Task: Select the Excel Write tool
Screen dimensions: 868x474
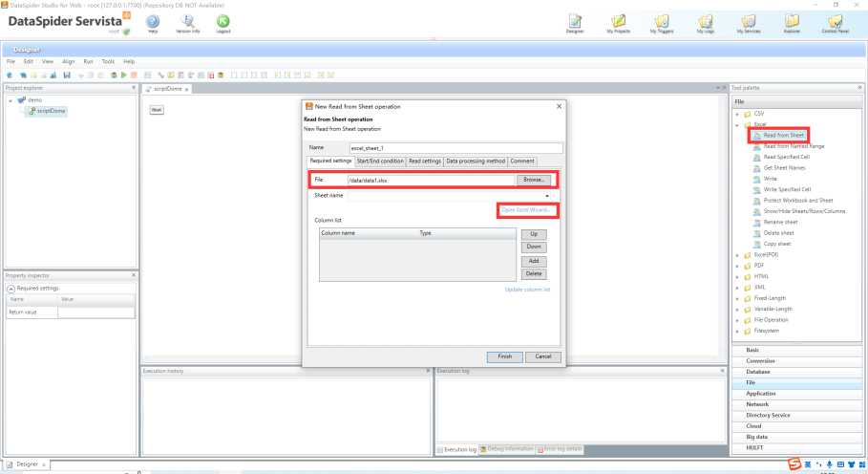Action: click(x=770, y=179)
